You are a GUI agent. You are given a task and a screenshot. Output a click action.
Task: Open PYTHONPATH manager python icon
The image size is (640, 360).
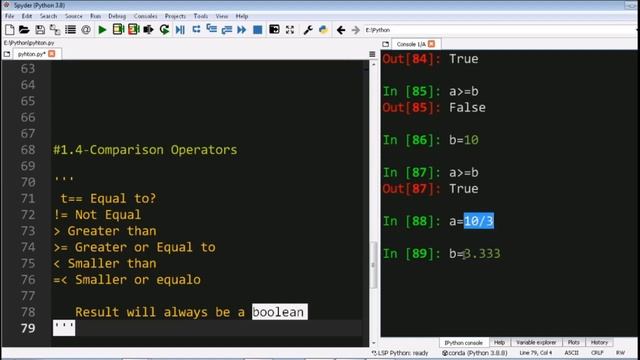[x=323, y=29]
